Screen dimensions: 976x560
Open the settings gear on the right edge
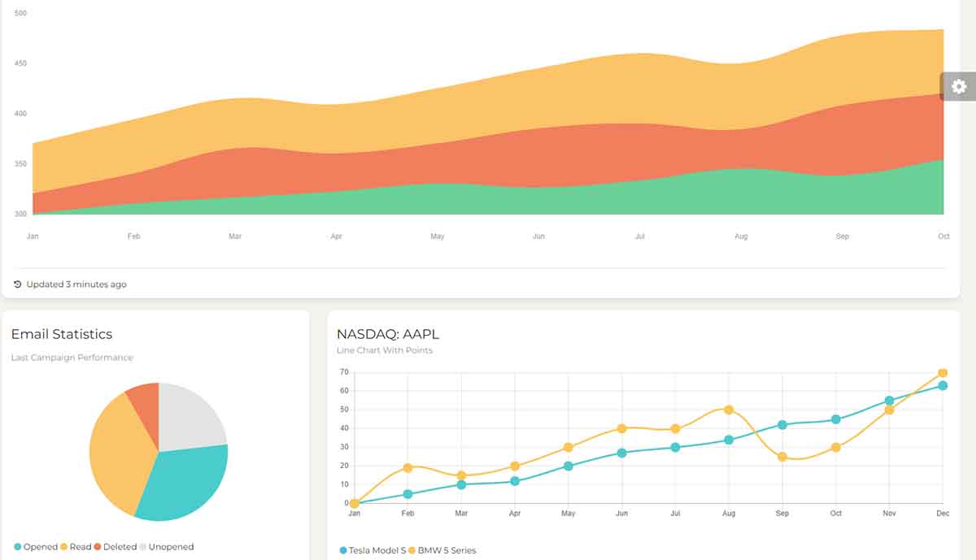961,86
